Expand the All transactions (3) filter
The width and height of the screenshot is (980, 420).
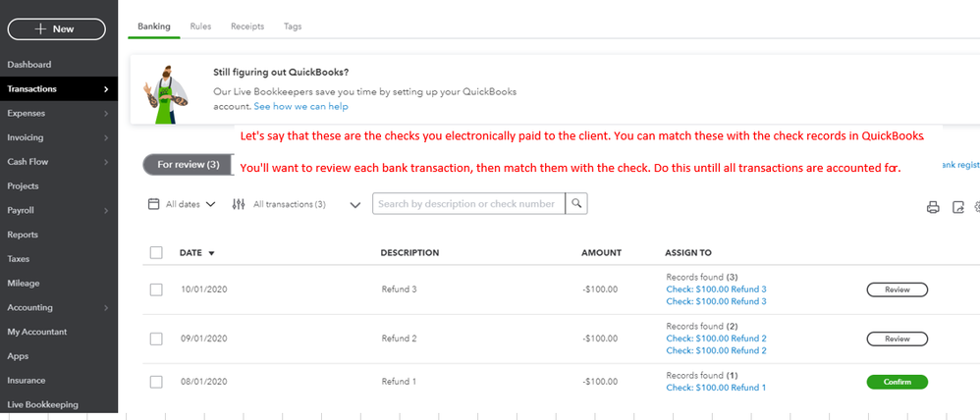354,205
